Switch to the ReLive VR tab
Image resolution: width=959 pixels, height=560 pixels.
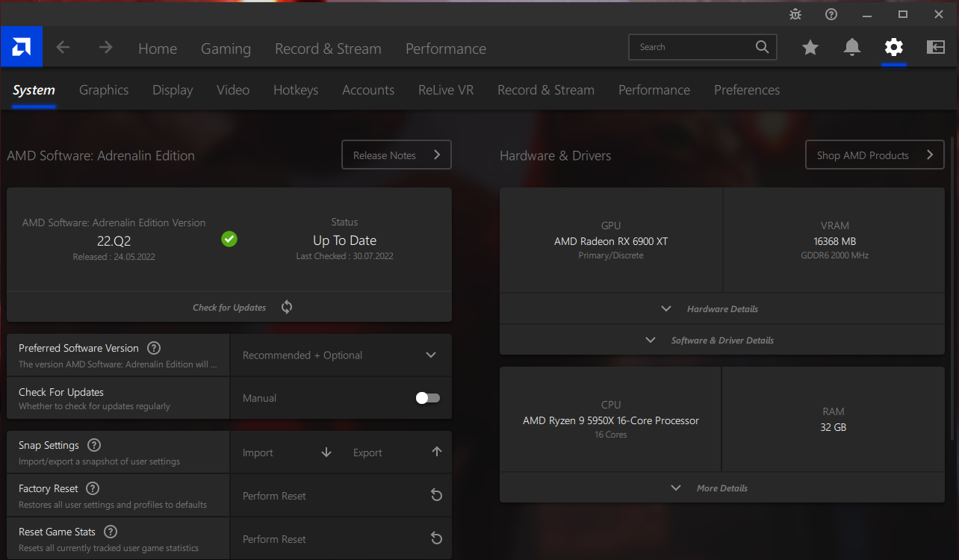tap(446, 90)
